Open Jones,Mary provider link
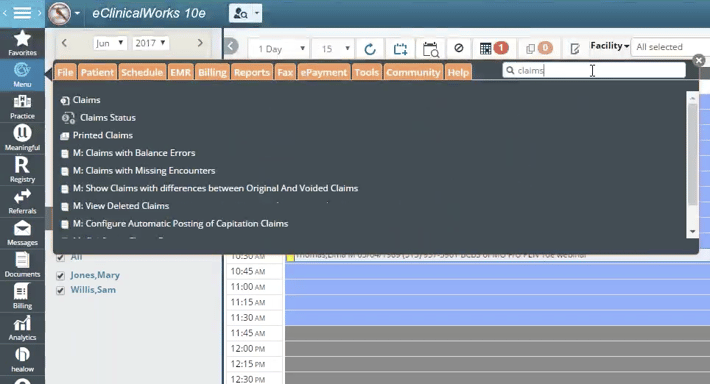710x384 pixels. point(95,275)
